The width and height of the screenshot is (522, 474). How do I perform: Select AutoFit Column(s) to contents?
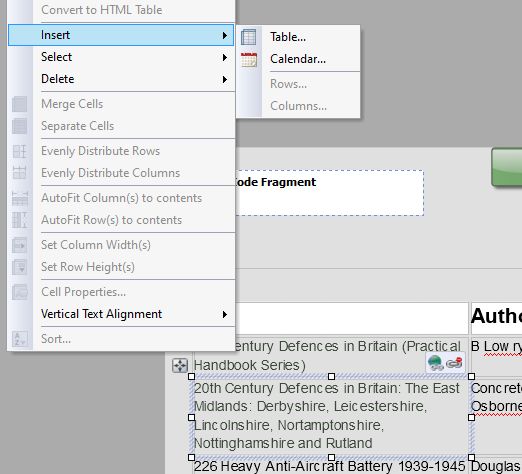122,198
